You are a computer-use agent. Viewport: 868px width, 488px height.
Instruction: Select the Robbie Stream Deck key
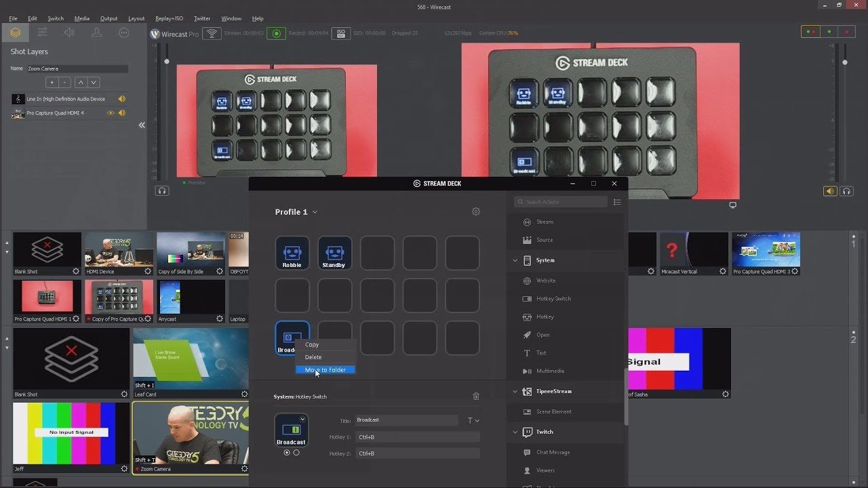(292, 253)
